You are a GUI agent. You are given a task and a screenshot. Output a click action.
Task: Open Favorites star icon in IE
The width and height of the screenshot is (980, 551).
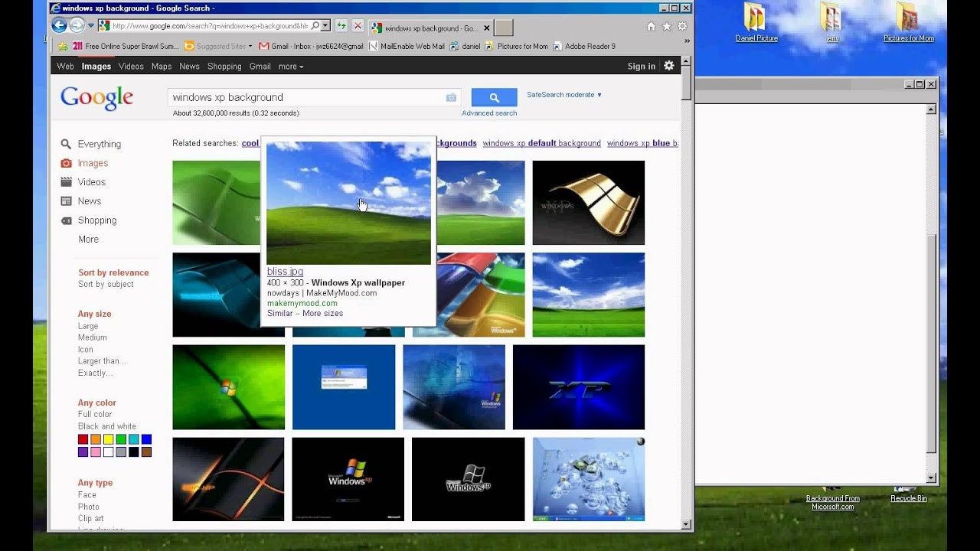pyautogui.click(x=667, y=26)
